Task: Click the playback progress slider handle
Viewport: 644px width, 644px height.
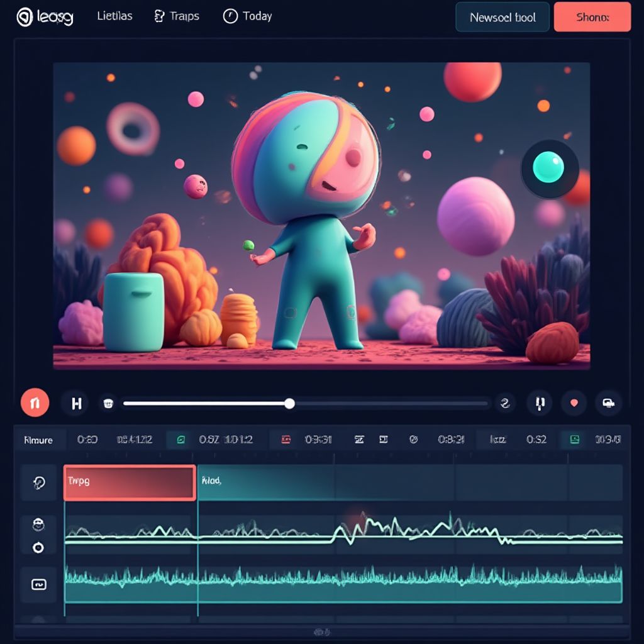Action: tap(289, 404)
